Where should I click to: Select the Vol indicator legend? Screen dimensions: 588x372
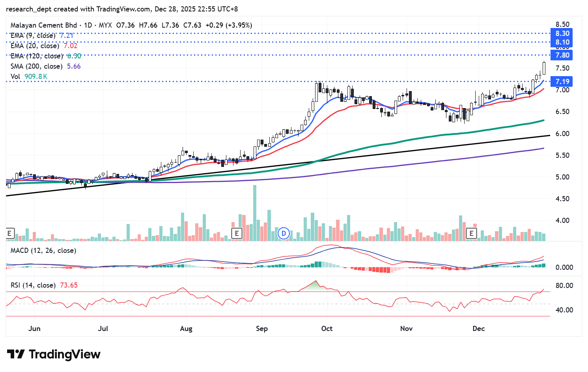coord(15,77)
